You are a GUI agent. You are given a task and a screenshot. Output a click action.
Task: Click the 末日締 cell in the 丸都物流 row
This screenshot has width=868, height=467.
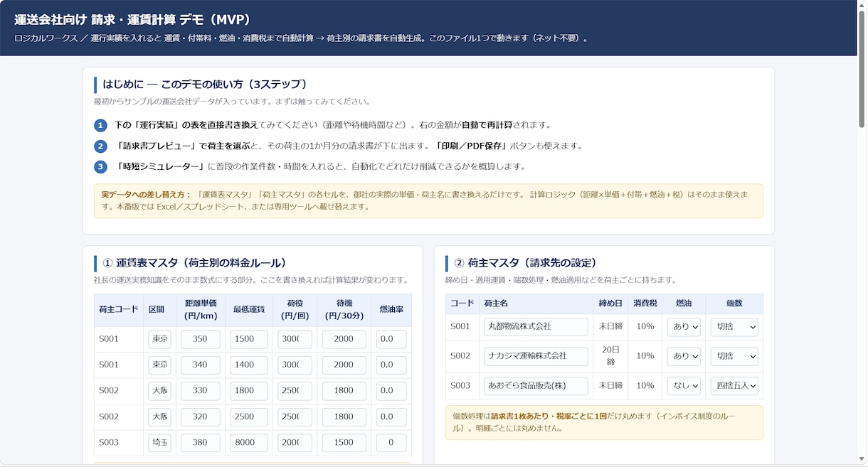pos(610,327)
